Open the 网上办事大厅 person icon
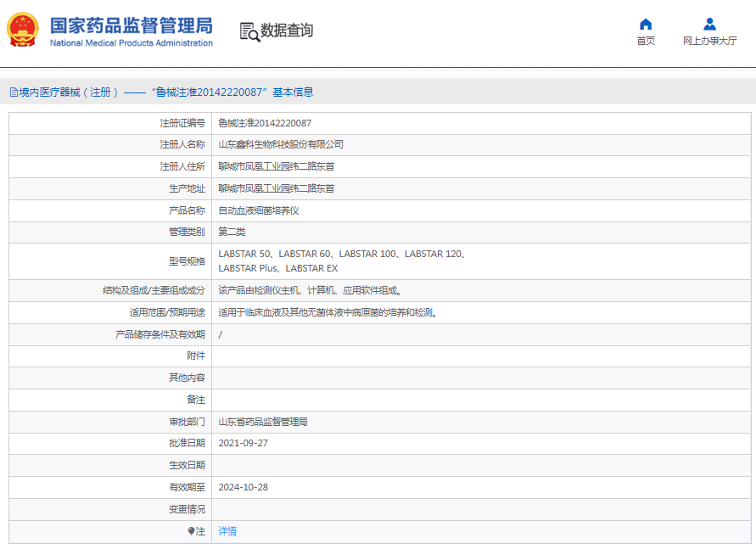 point(709,24)
